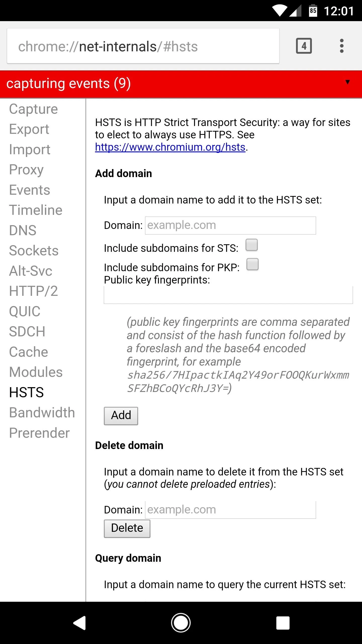362x644 pixels.
Task: Select the Proxy sidebar tab
Action: pyautogui.click(x=26, y=170)
